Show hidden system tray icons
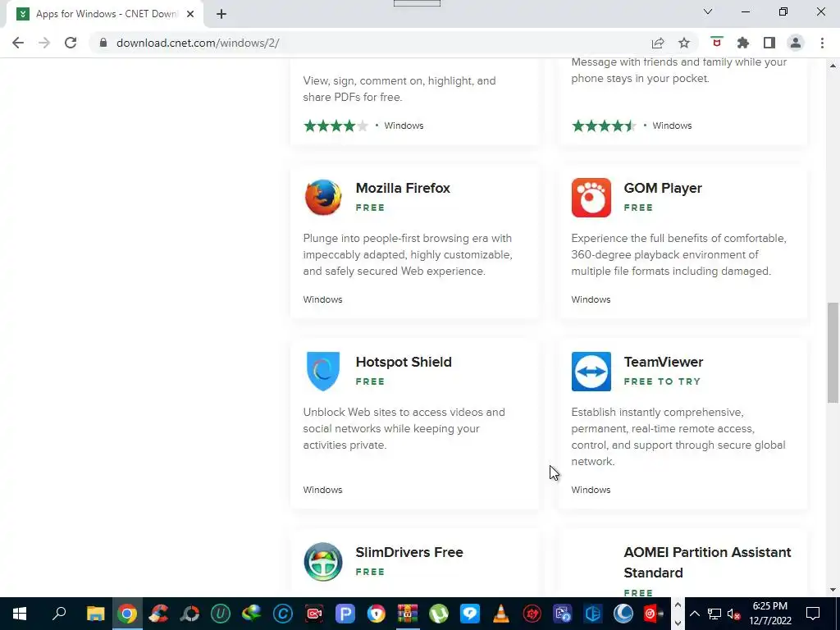 tap(694, 614)
